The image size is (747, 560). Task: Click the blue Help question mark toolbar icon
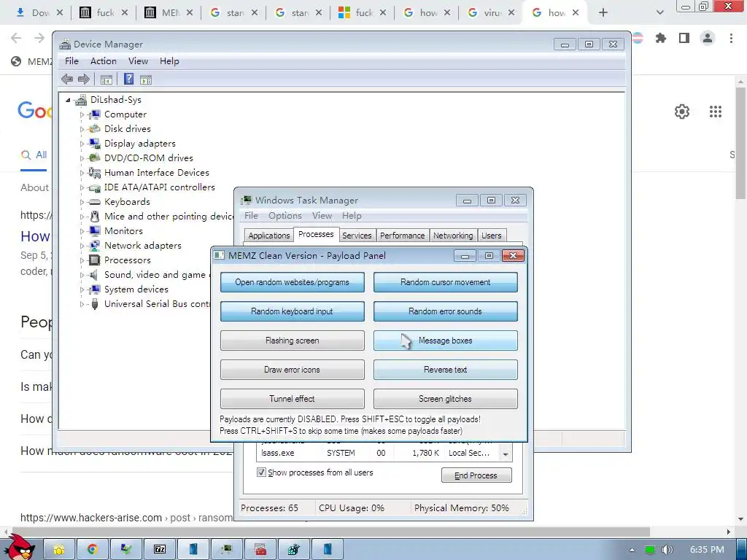click(x=128, y=79)
